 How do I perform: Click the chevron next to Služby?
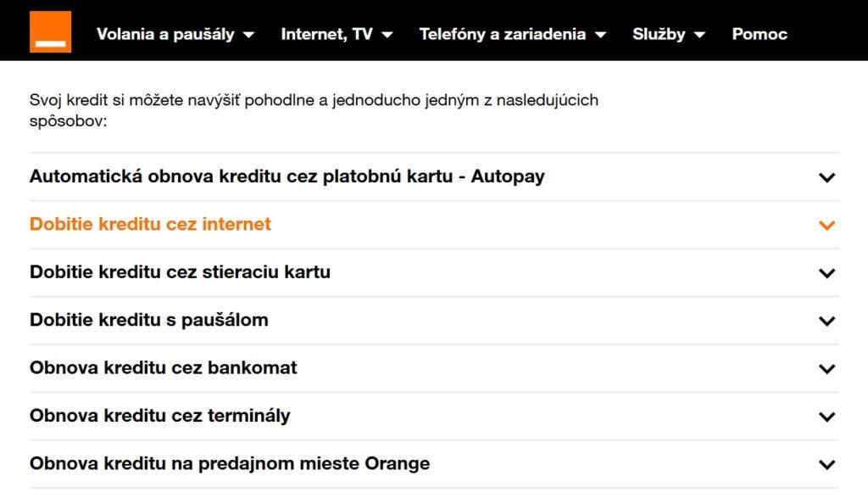tap(699, 36)
